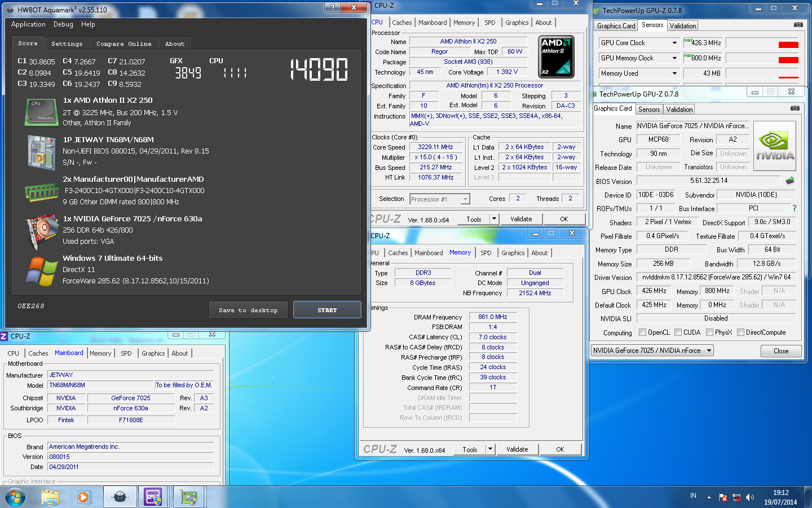Click the CPU-Z mainboard window title icon
This screenshot has height=508, width=812.
pos(4,336)
